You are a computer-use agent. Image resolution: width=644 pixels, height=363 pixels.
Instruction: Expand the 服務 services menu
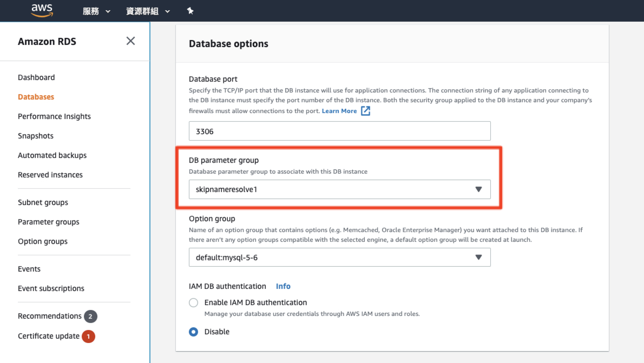[96, 11]
